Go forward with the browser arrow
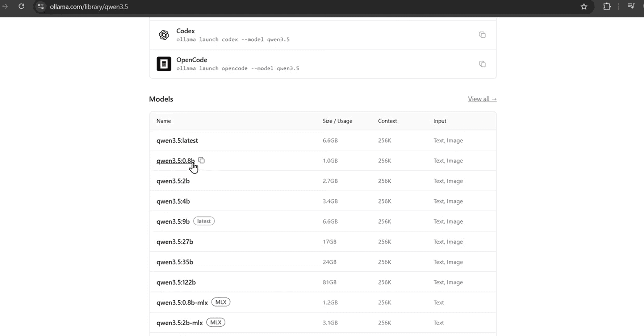This screenshot has width=644, height=336. coord(5,7)
